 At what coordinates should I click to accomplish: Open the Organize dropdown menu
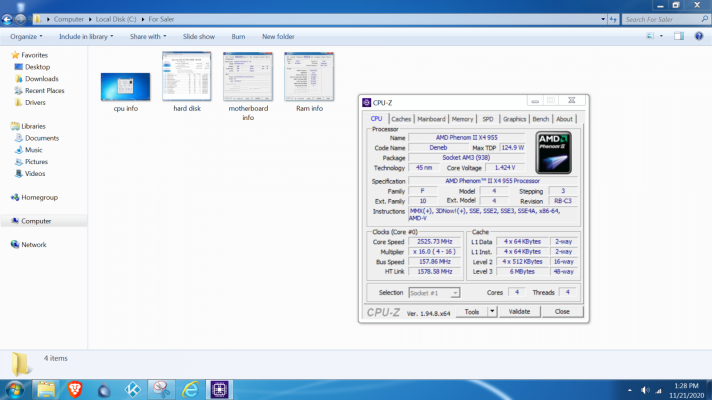[x=26, y=36]
